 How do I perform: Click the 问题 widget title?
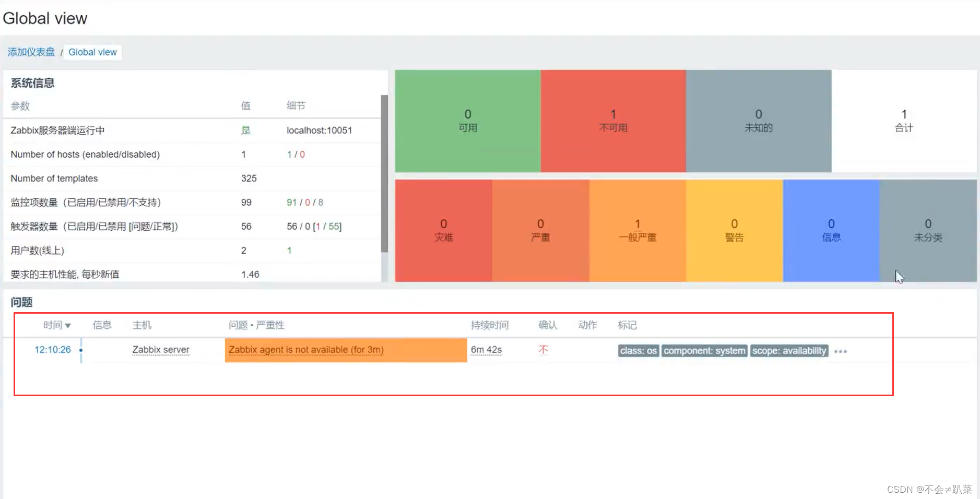point(21,302)
